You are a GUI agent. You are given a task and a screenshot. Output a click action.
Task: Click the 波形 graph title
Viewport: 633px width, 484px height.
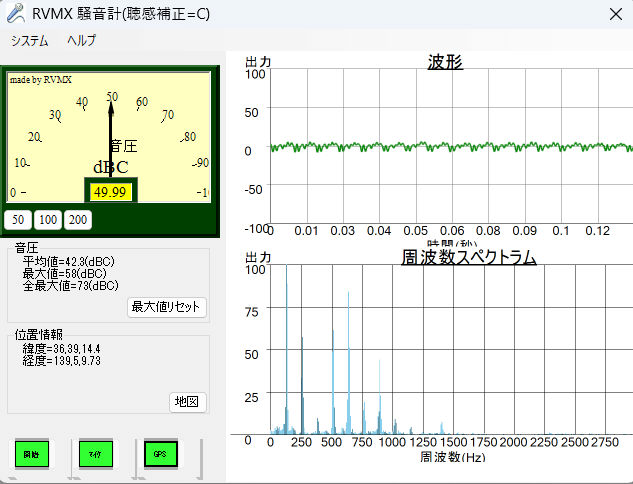tap(445, 63)
